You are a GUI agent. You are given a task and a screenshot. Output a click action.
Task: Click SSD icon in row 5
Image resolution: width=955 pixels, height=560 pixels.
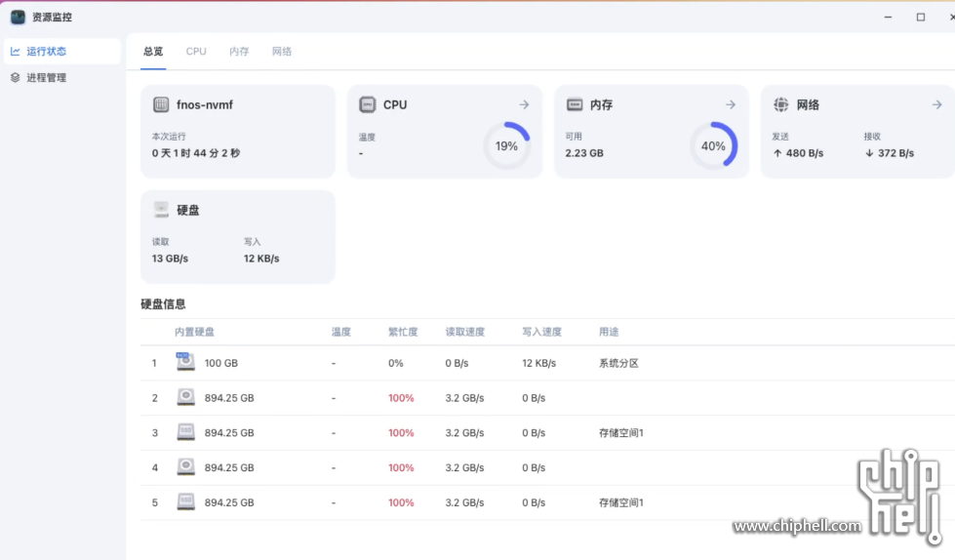pyautogui.click(x=185, y=501)
